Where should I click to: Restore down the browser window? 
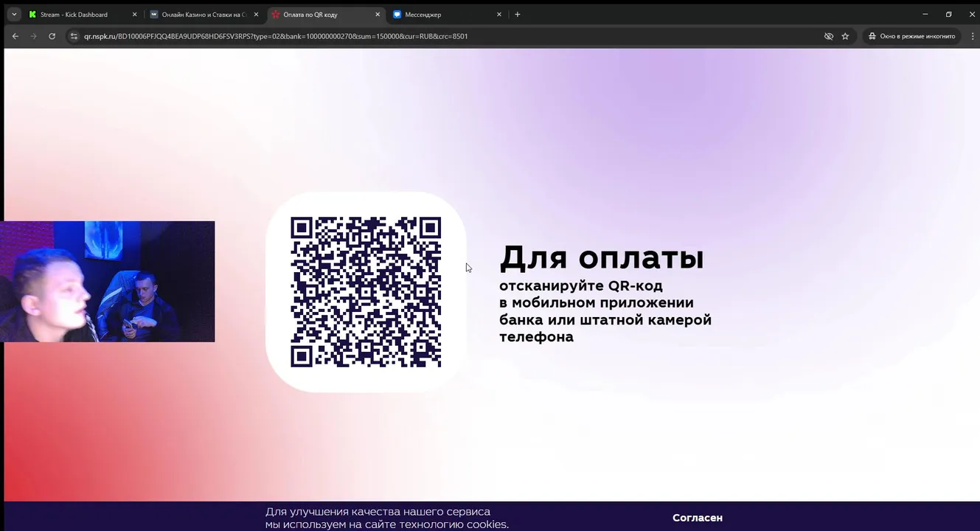pos(948,14)
